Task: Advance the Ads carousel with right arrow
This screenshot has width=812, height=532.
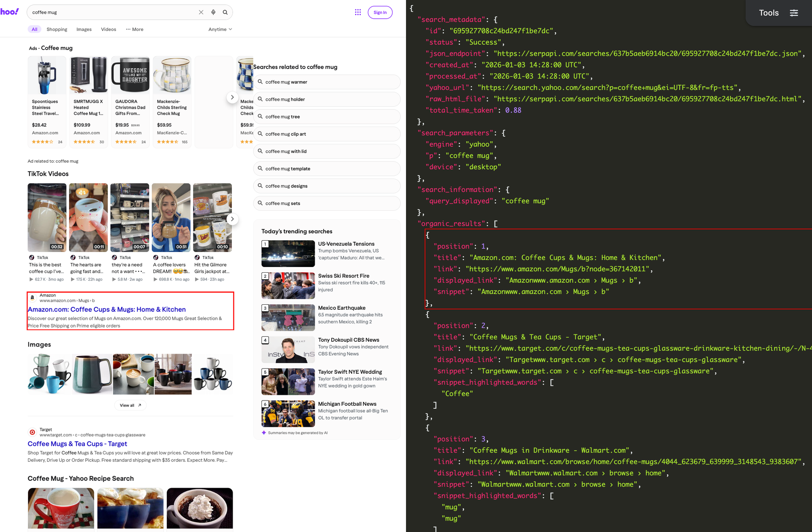Action: click(x=232, y=97)
